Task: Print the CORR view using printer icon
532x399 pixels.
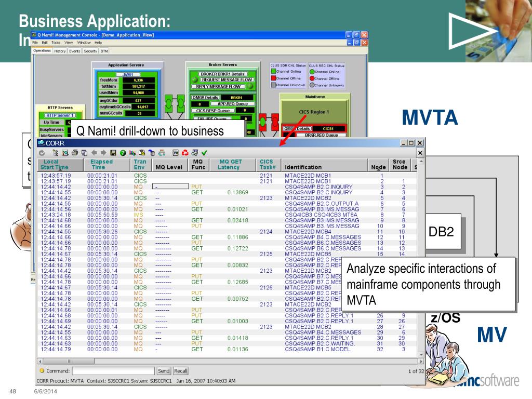Action: coord(75,153)
